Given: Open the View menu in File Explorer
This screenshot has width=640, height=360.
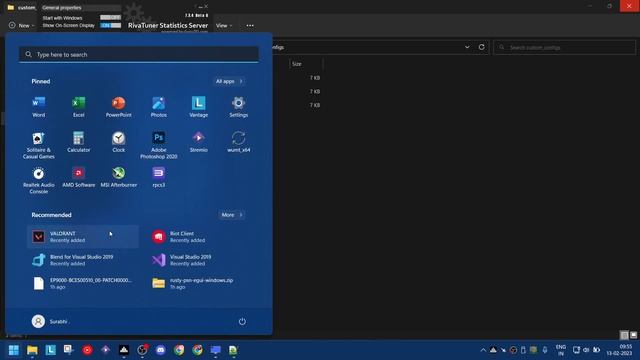Looking at the screenshot, I should 224,25.
